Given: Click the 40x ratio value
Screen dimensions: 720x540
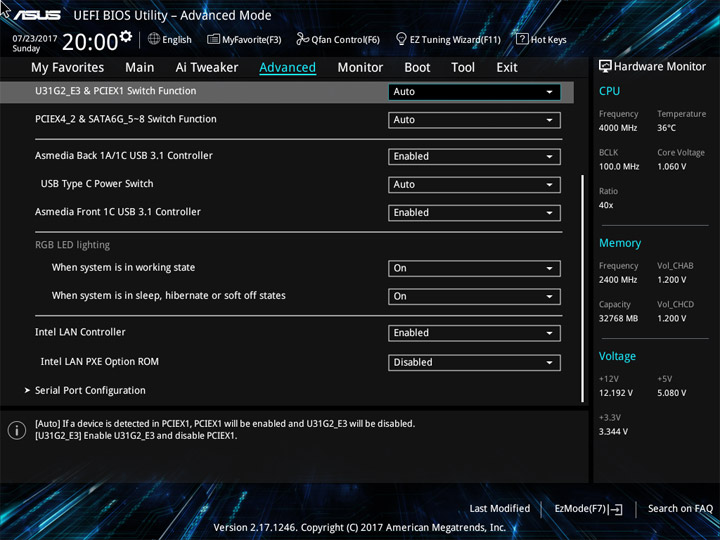Looking at the screenshot, I should (606, 205).
